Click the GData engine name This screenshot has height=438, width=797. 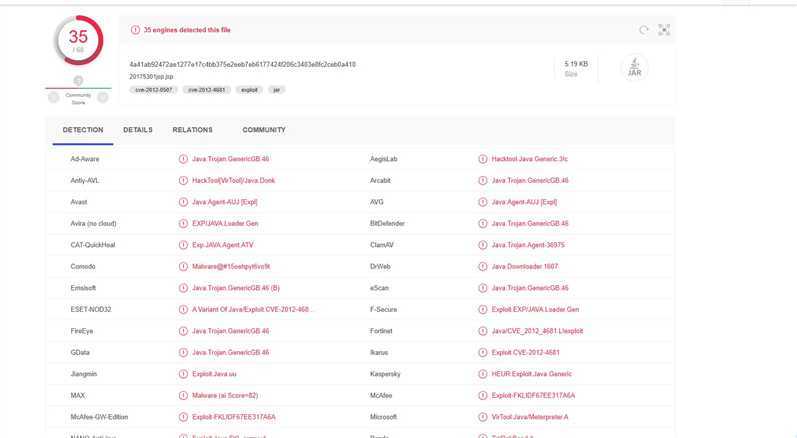(x=80, y=353)
